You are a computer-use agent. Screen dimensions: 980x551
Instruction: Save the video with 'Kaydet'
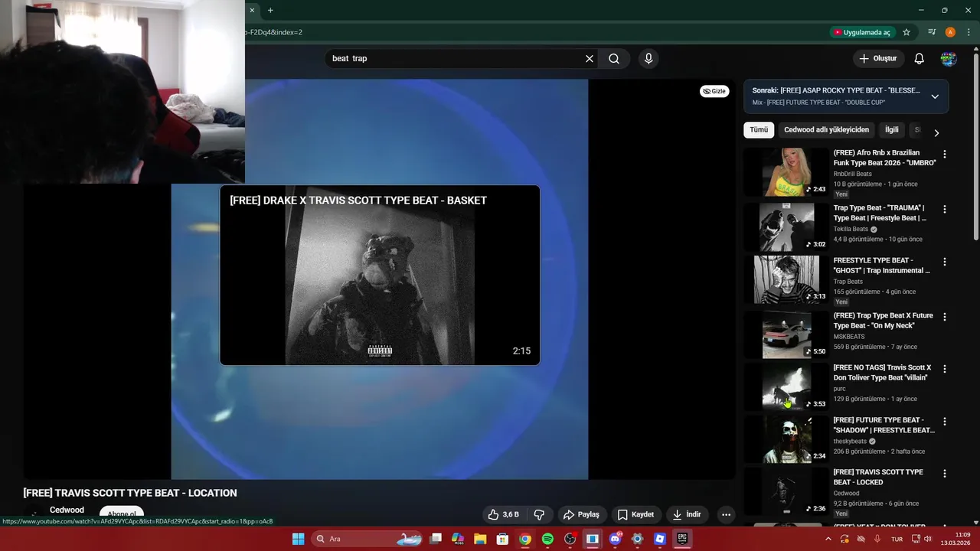click(636, 514)
